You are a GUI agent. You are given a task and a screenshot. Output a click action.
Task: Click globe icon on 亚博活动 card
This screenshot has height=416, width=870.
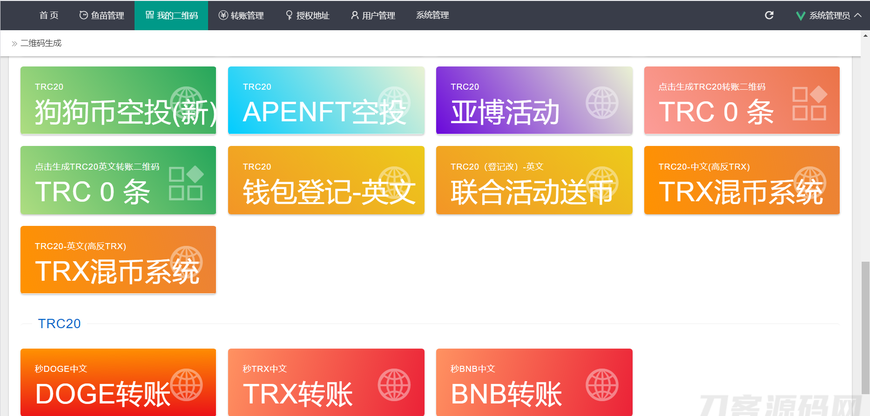pos(602,102)
